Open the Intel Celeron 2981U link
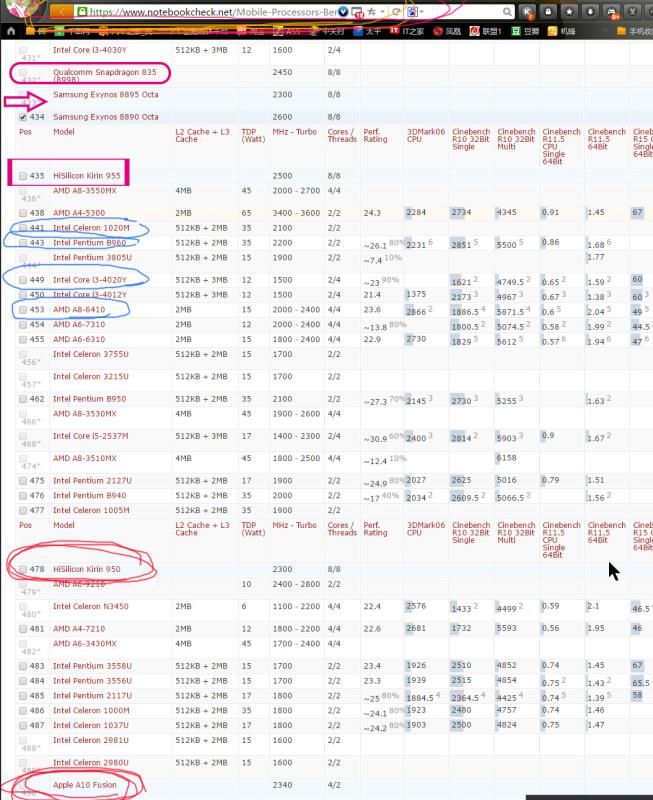The width and height of the screenshot is (653, 800). (x=91, y=740)
